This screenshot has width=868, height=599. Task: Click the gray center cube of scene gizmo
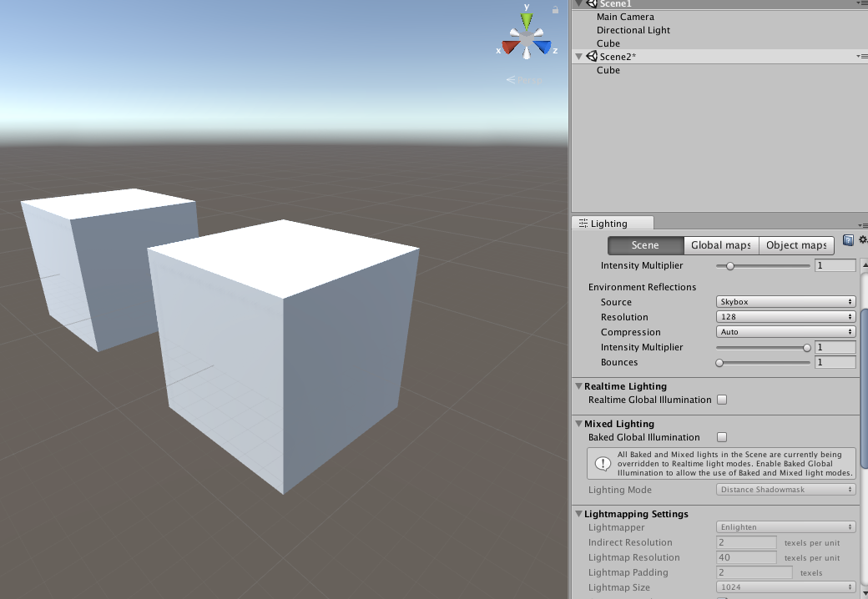527,38
